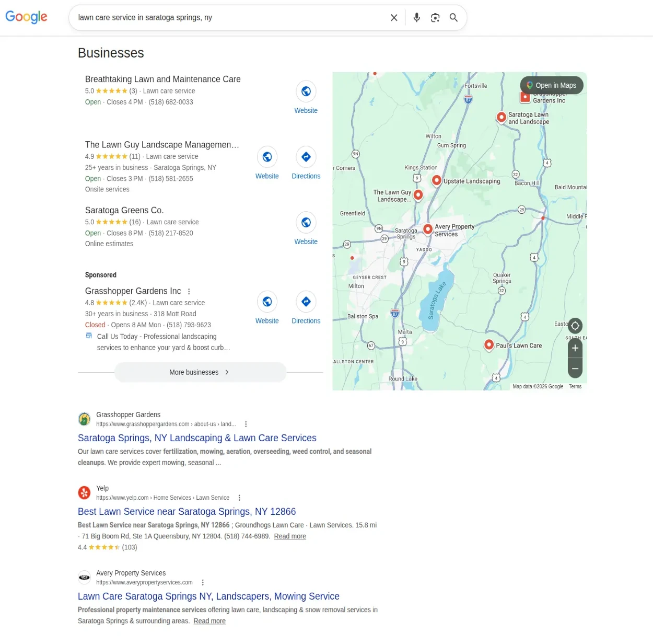The image size is (653, 644).
Task: Expand the More businesses list
Action: (200, 373)
